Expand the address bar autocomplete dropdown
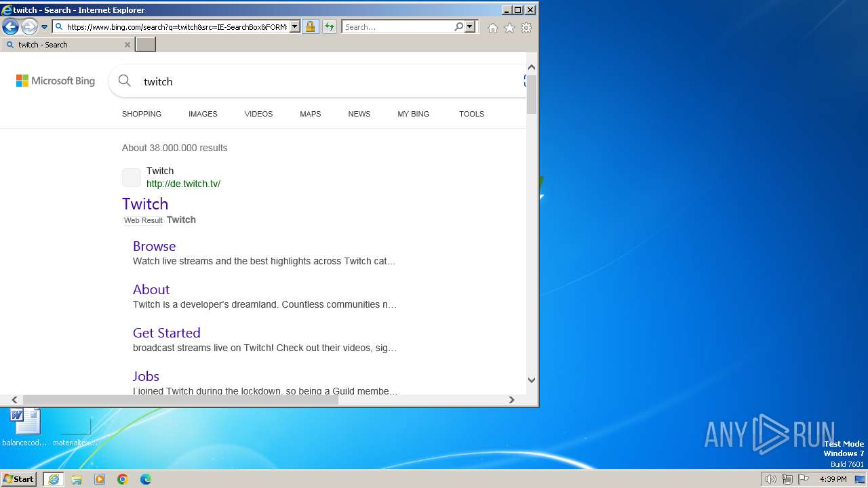This screenshot has height=488, width=868. click(x=294, y=27)
